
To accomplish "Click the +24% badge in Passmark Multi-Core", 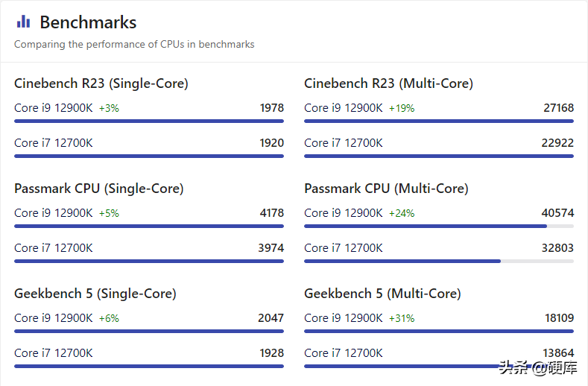I will (402, 214).
